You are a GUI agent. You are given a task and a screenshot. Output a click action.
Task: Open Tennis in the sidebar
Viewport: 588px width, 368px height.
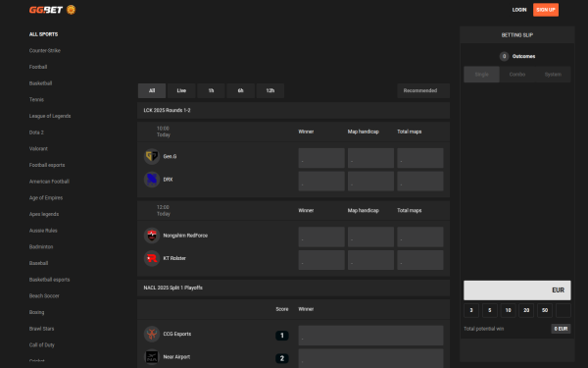tap(36, 99)
